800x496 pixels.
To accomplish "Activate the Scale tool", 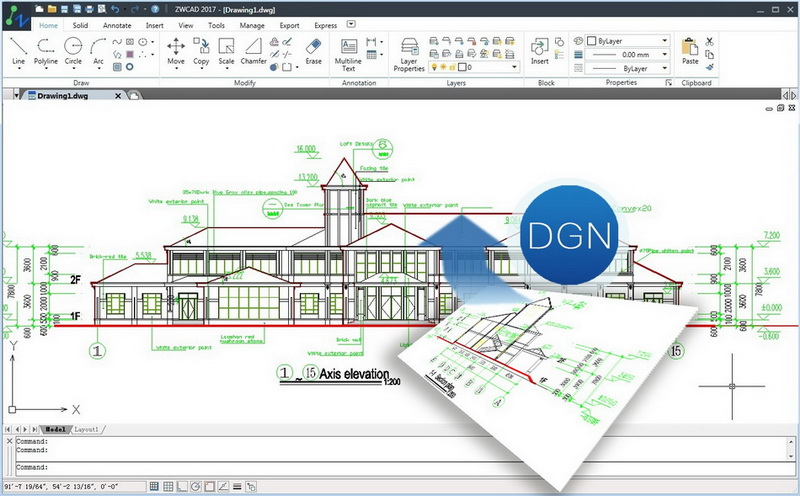I will 226,50.
